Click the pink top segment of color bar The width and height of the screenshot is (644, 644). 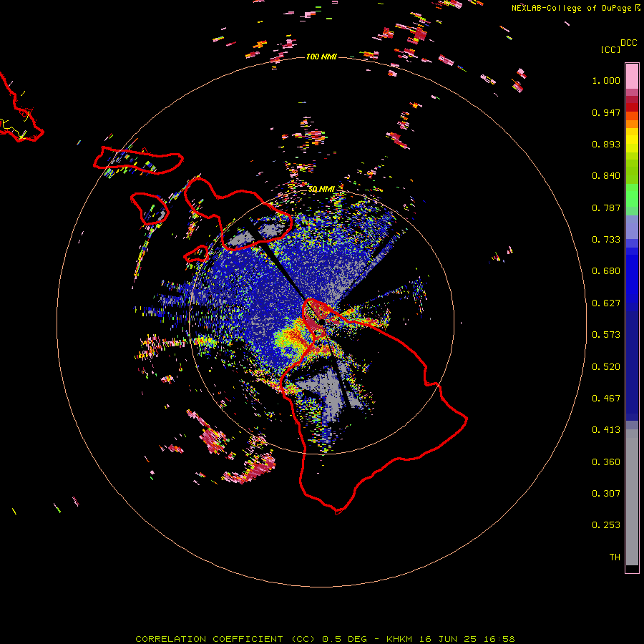pyautogui.click(x=632, y=77)
